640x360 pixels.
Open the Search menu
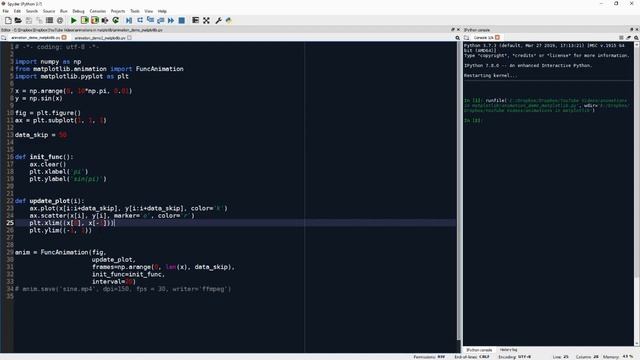(31, 11)
